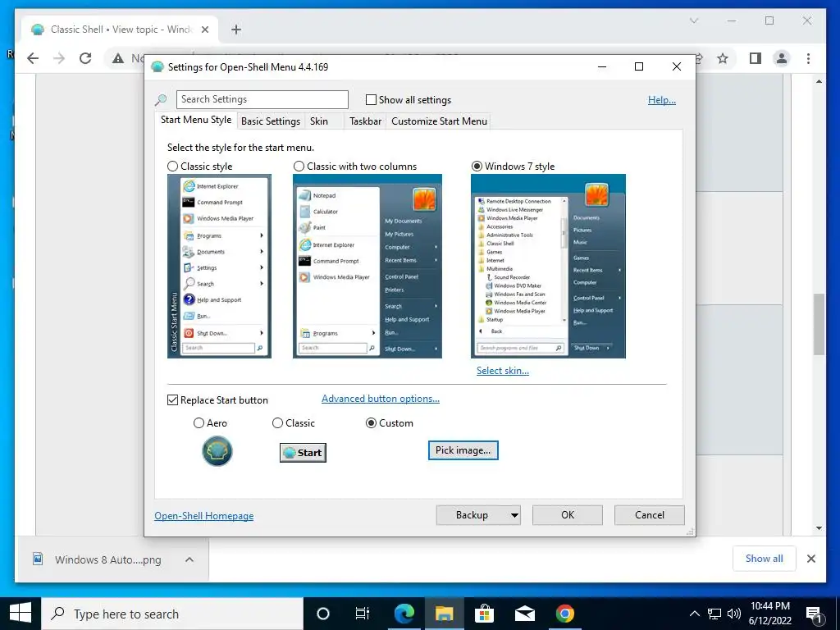Image resolution: width=840 pixels, height=630 pixels.
Task: Close the downloads bar
Action: pos(811,559)
